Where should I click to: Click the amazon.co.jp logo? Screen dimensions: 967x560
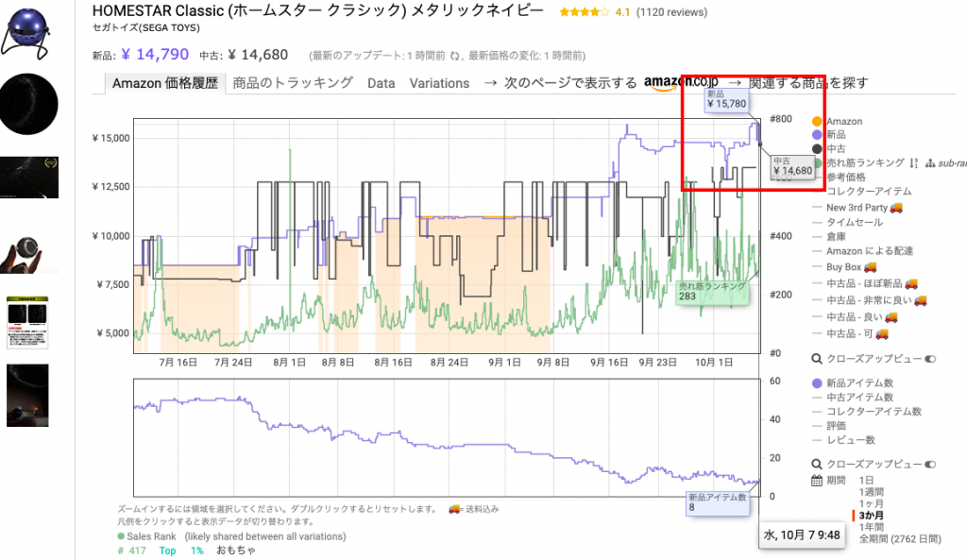click(x=681, y=83)
